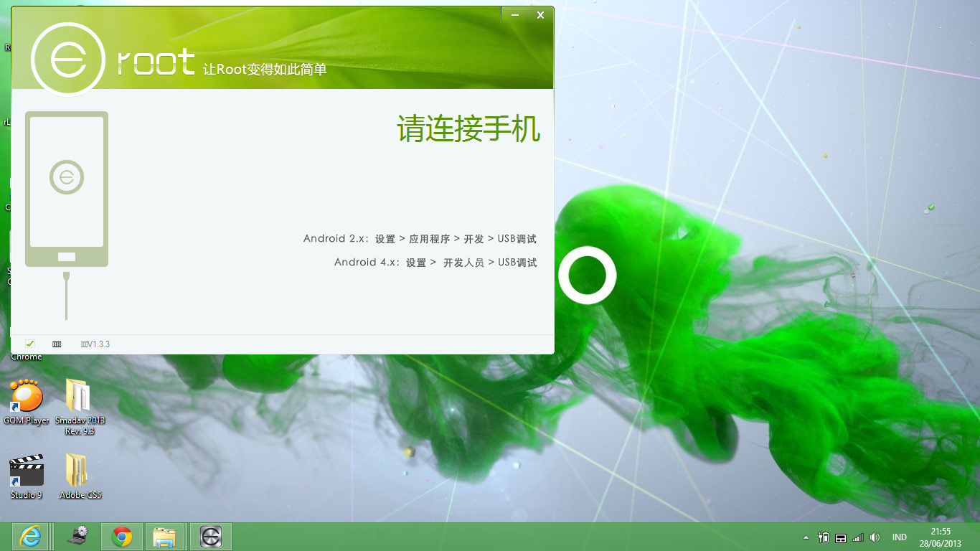Viewport: 980px width, 551px height.
Task: Click the phone illustration graphic
Action: click(67, 189)
